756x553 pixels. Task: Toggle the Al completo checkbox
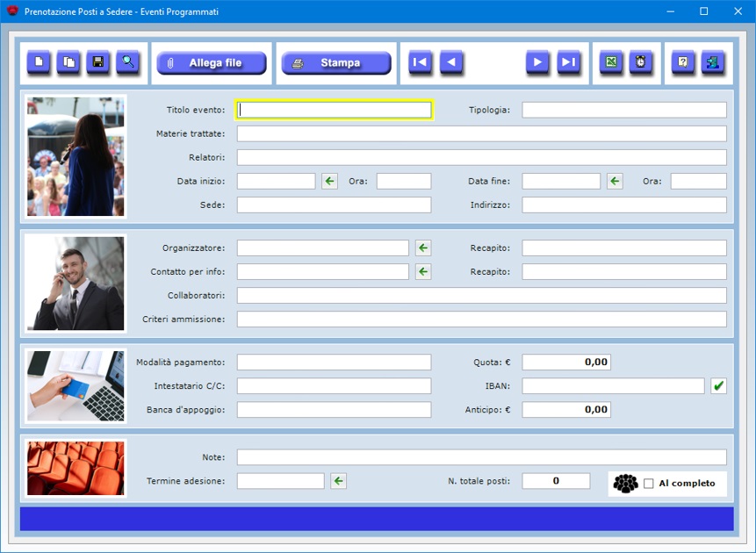649,484
